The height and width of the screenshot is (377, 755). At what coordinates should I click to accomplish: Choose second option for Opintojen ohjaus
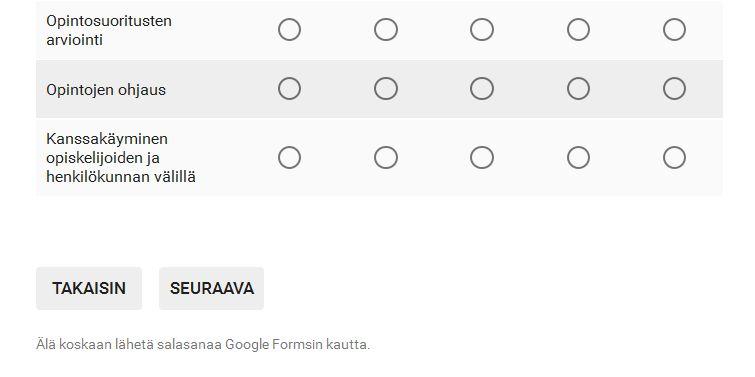point(386,89)
